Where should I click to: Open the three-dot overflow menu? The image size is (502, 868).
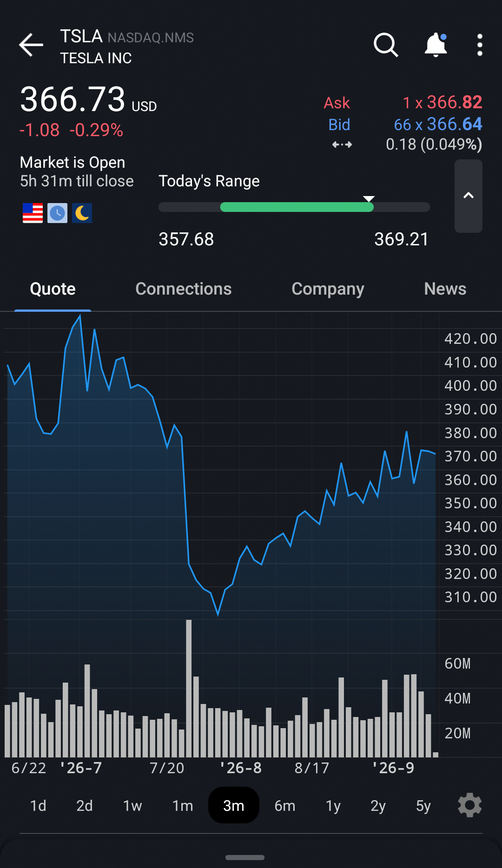480,45
